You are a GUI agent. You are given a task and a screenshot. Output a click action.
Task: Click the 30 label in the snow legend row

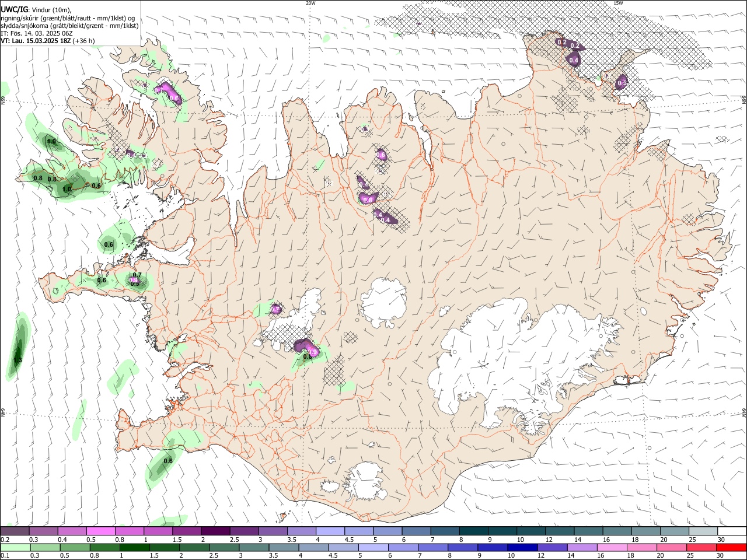point(721,540)
